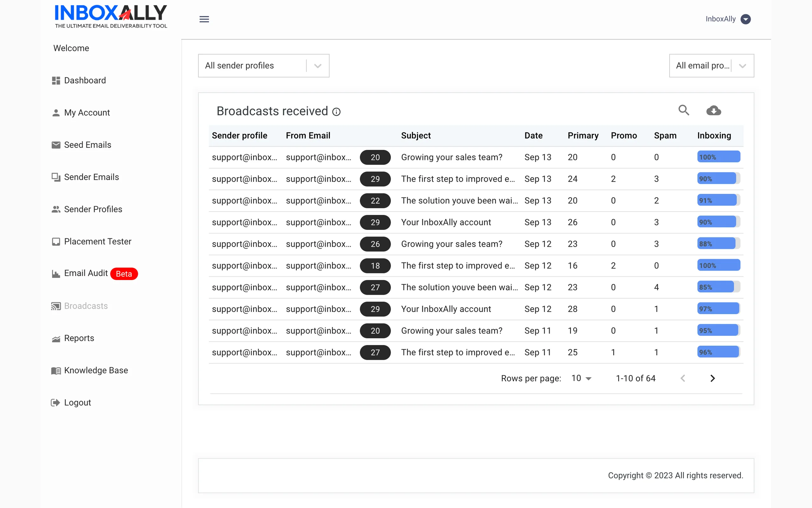This screenshot has width=812, height=508.
Task: Click the InboxAlly username label
Action: click(x=720, y=19)
